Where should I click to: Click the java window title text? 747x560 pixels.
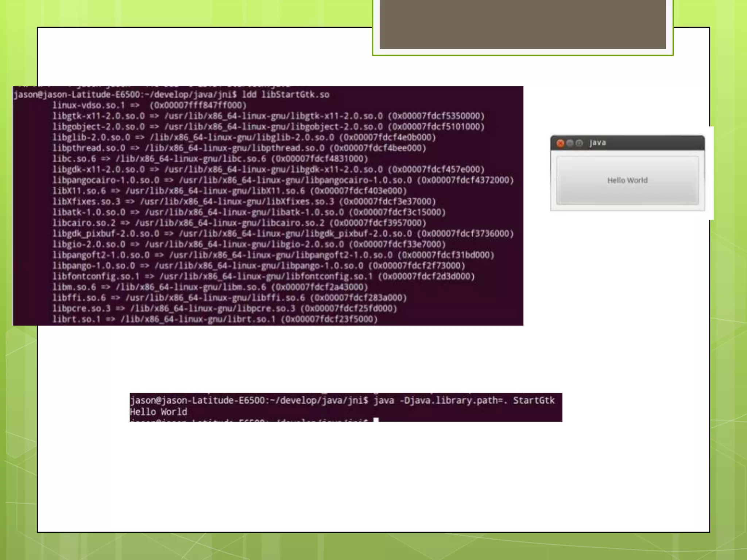598,143
